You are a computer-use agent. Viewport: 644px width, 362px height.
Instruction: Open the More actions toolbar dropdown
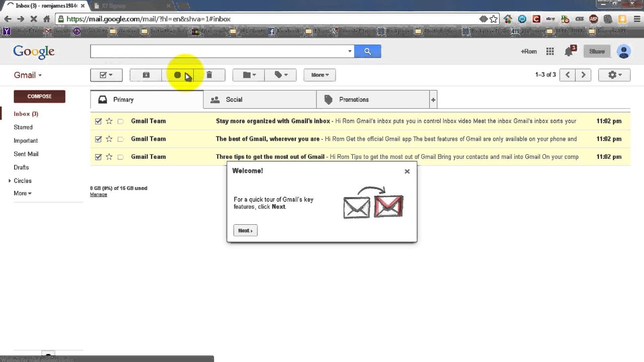(x=320, y=75)
